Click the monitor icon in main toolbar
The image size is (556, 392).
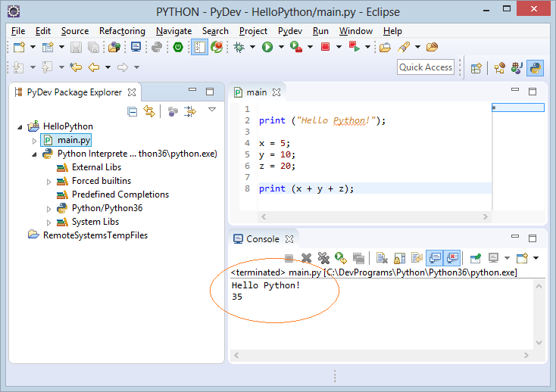[136, 47]
